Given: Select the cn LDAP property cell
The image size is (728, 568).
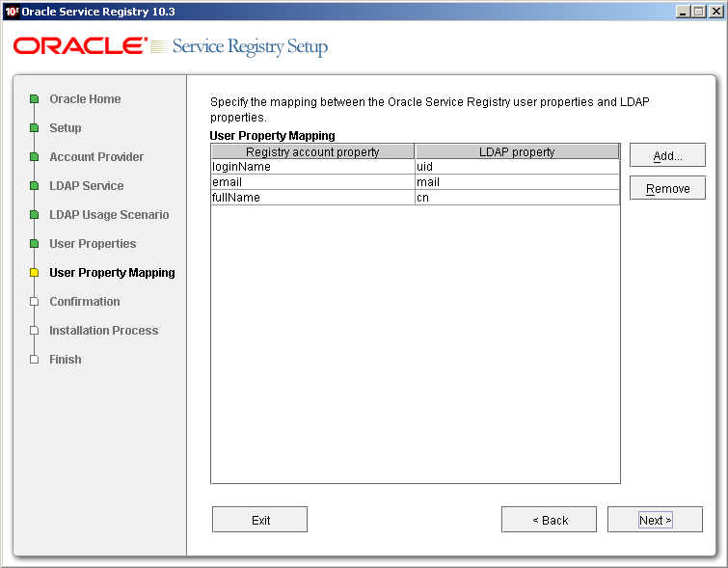Looking at the screenshot, I should point(517,198).
